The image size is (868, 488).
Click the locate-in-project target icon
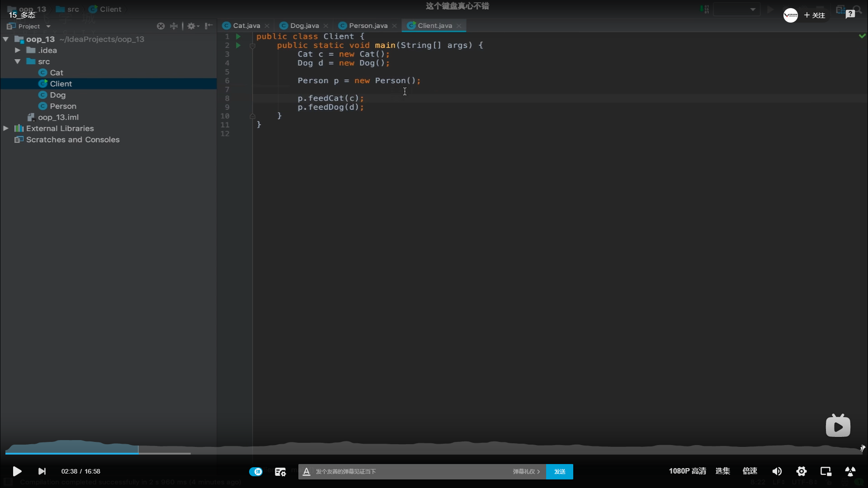pyautogui.click(x=160, y=26)
